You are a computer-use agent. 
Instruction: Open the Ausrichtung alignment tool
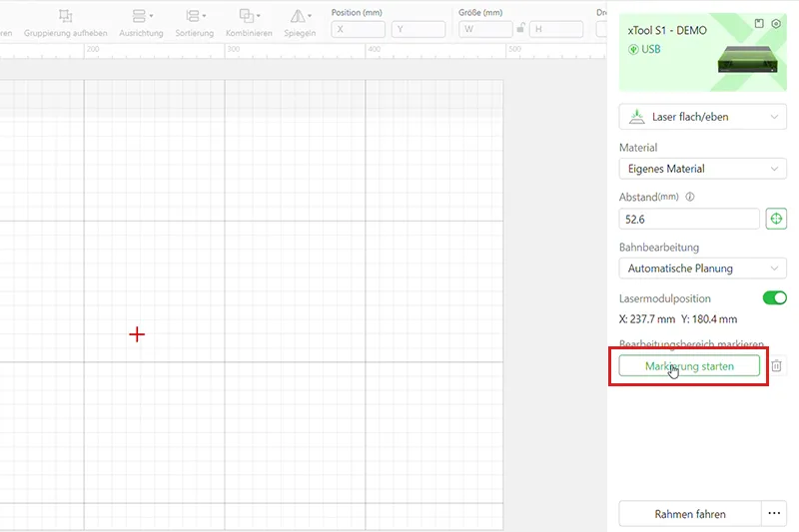pyautogui.click(x=141, y=23)
